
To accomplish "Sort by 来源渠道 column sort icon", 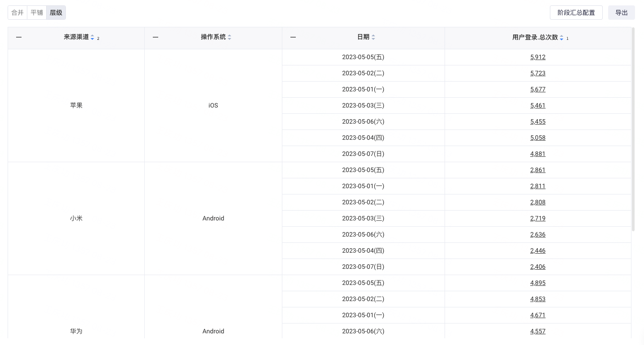I will [x=92, y=38].
